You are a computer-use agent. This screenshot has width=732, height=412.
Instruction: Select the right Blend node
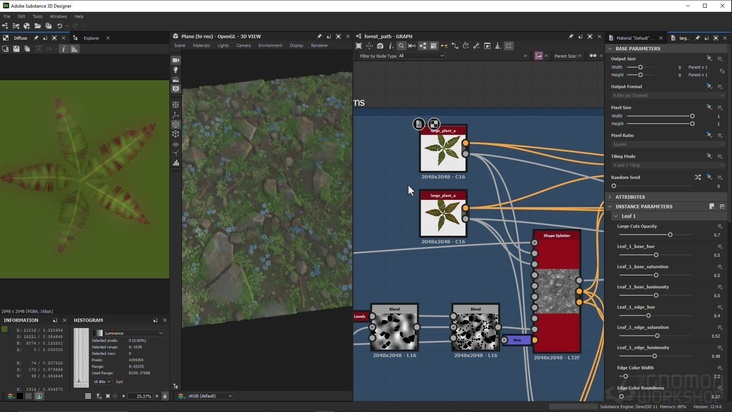coord(475,328)
